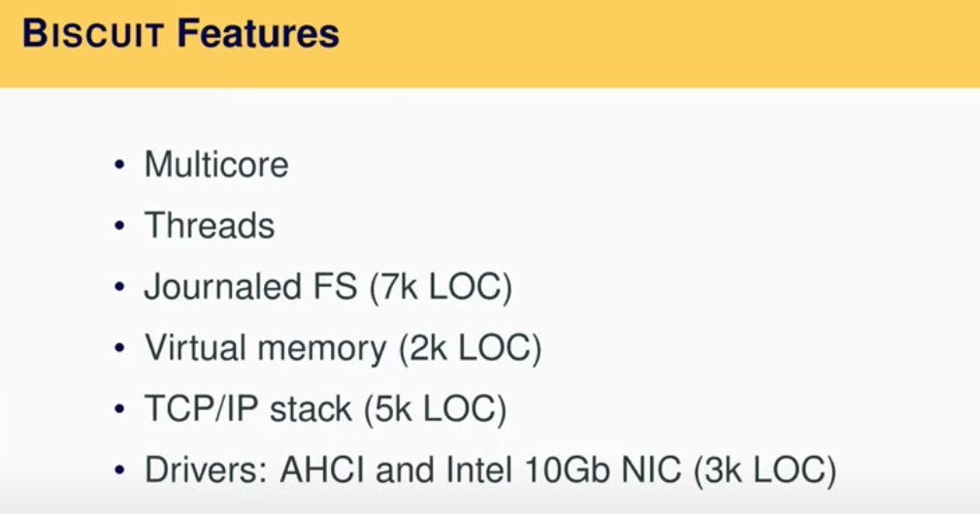The width and height of the screenshot is (980, 514).
Task: Click the word BISCUIT in the slide title
Action: coord(93,35)
